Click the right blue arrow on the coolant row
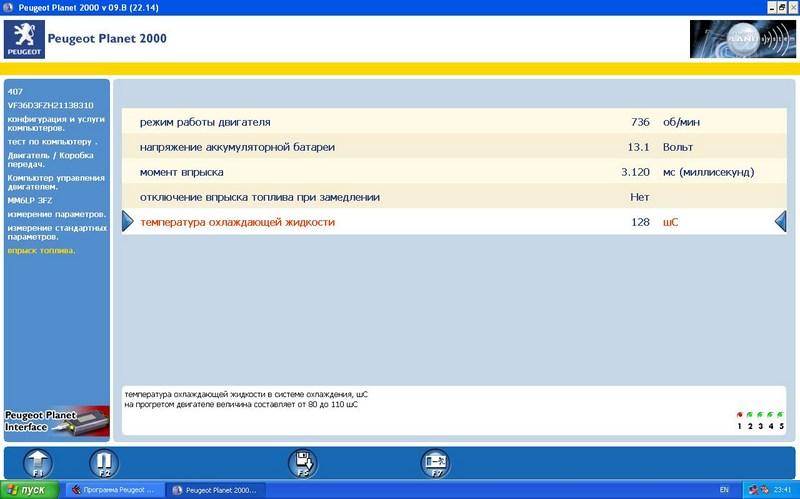Image resolution: width=800 pixels, height=499 pixels. tap(780, 221)
